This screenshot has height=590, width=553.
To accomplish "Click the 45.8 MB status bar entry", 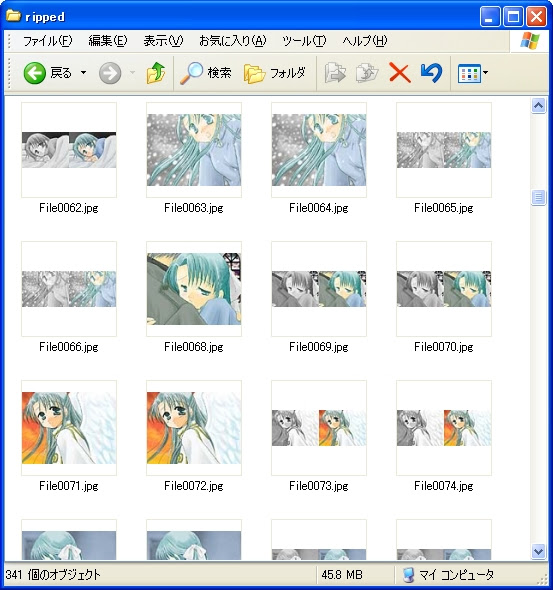I will pyautogui.click(x=342, y=575).
